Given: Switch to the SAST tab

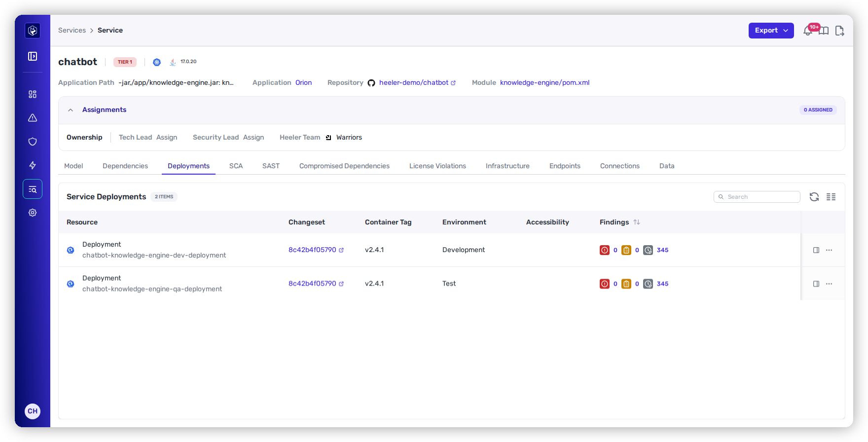Looking at the screenshot, I should pos(271,166).
